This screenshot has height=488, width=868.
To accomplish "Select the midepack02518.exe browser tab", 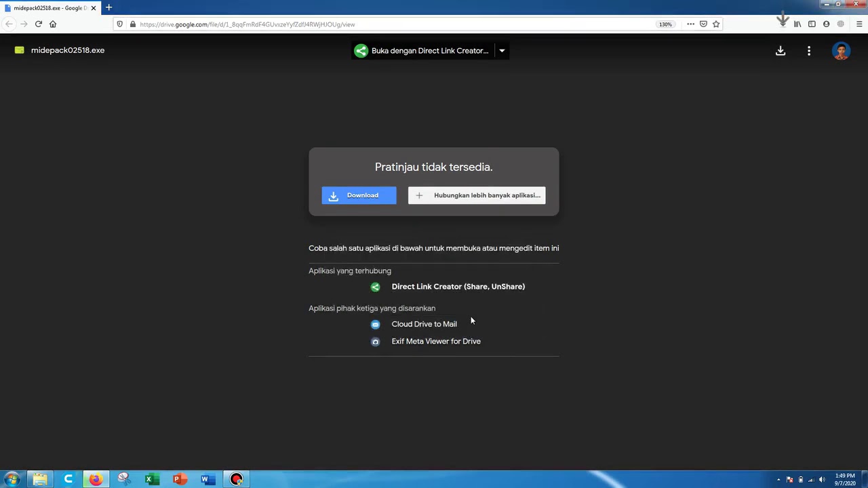I will click(50, 8).
